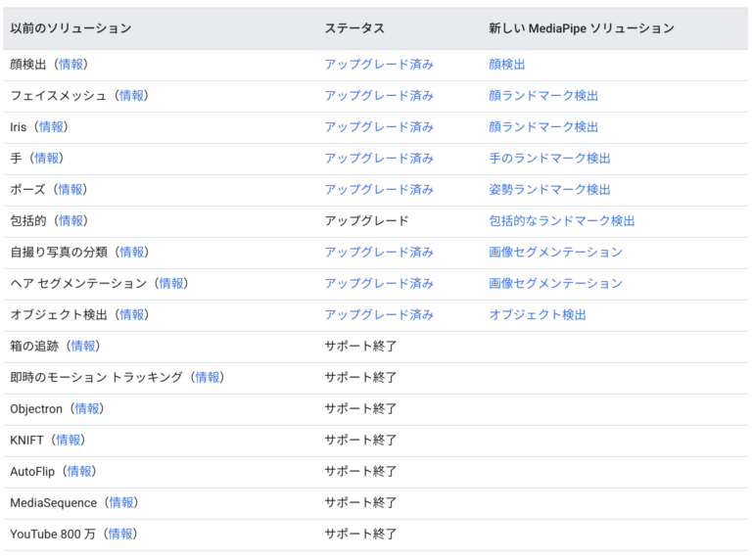Open the 情報 link next to 顔検出
The height and width of the screenshot is (560, 752).
[70, 65]
